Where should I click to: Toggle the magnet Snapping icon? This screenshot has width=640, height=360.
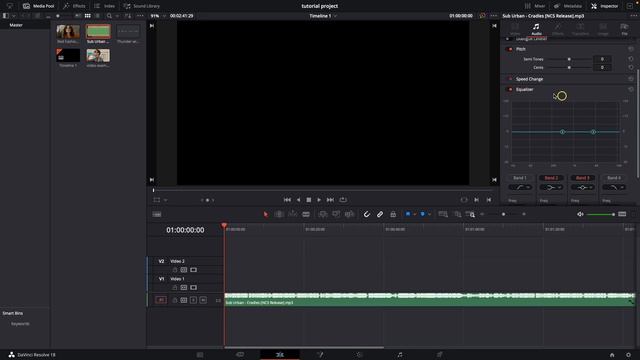(x=367, y=214)
